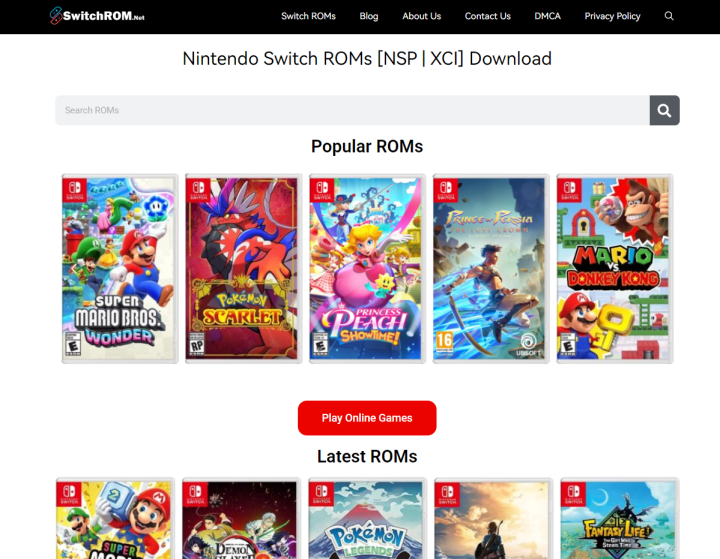Click the Popular ROMs heading
Screen dimensions: 720x559
pos(367,147)
